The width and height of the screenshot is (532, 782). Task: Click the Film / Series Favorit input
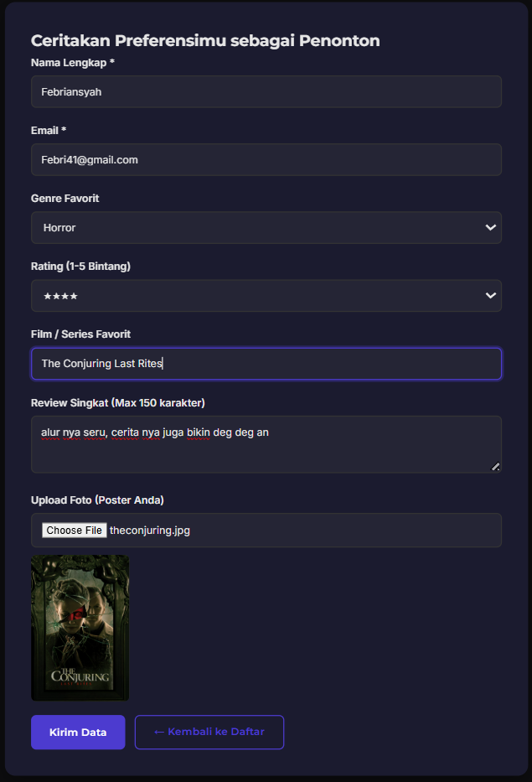click(x=266, y=363)
